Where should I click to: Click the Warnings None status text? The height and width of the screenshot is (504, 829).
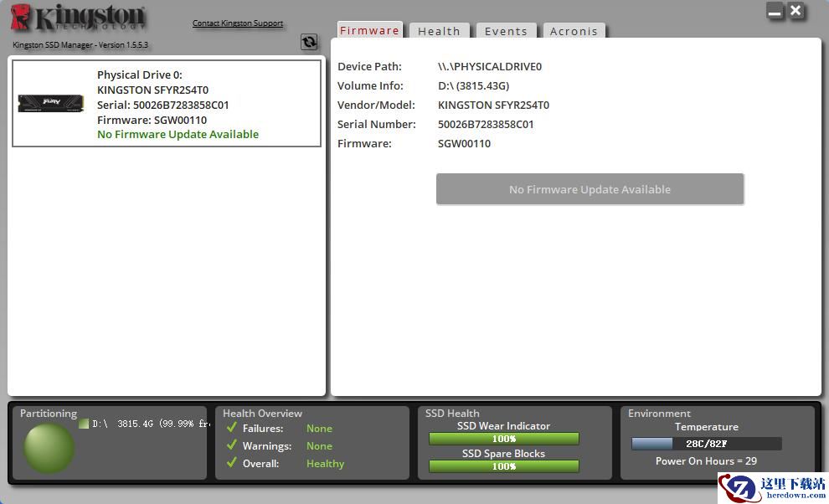pos(319,446)
